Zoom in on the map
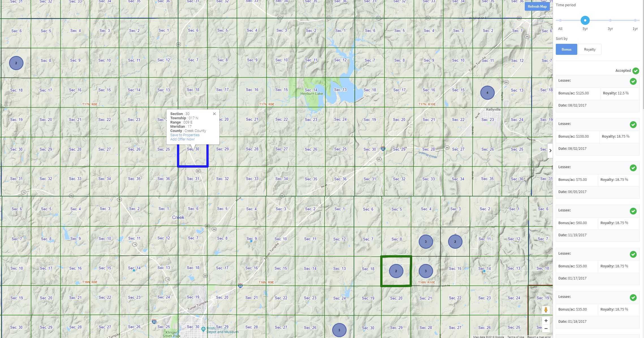644x338 pixels. coord(546,320)
